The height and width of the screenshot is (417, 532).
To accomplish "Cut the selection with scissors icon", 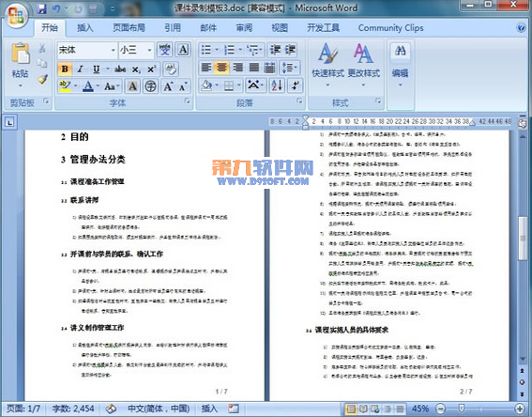I will click(42, 48).
